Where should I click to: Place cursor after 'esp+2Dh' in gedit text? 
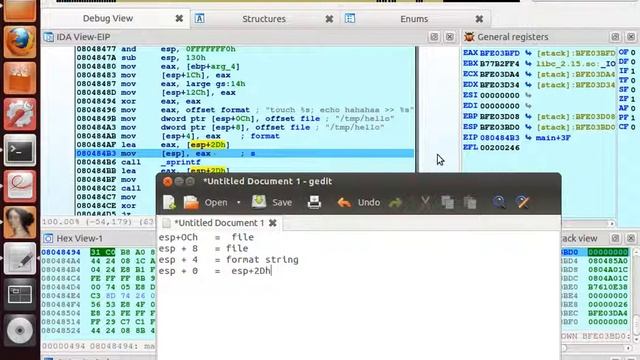(x=271, y=271)
